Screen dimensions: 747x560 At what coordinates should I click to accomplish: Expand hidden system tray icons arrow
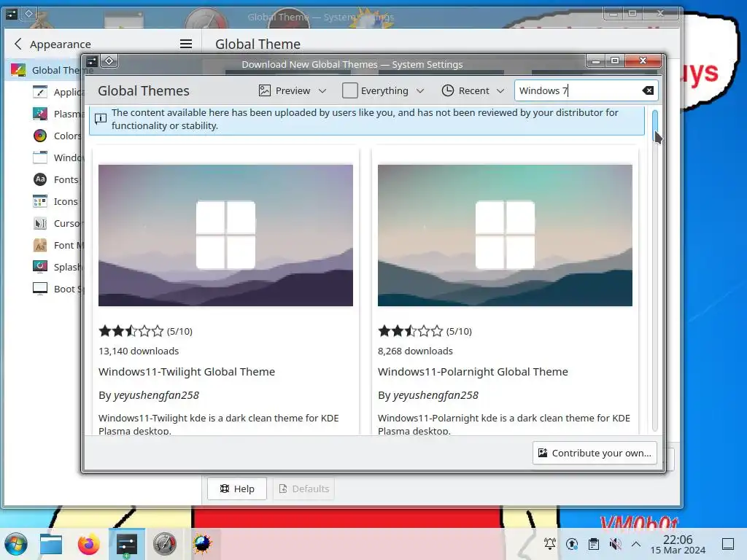coord(636,544)
